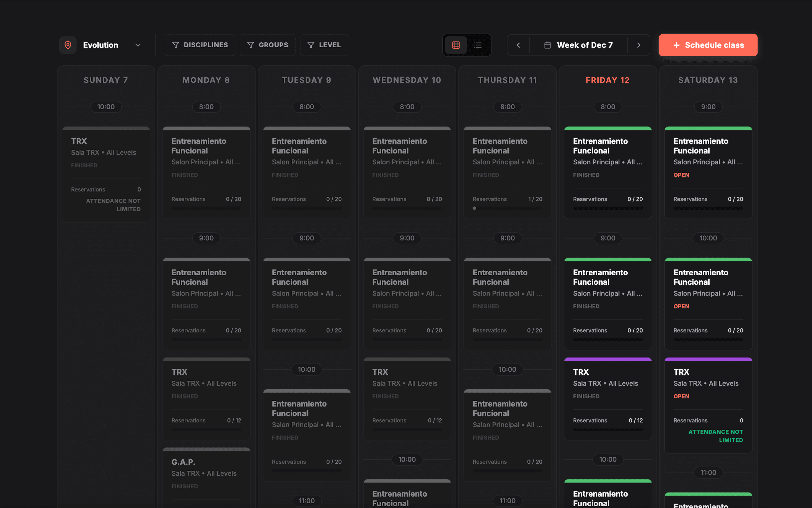Click the filter icon on LEVEL button
This screenshot has height=508, width=812.
tap(311, 45)
